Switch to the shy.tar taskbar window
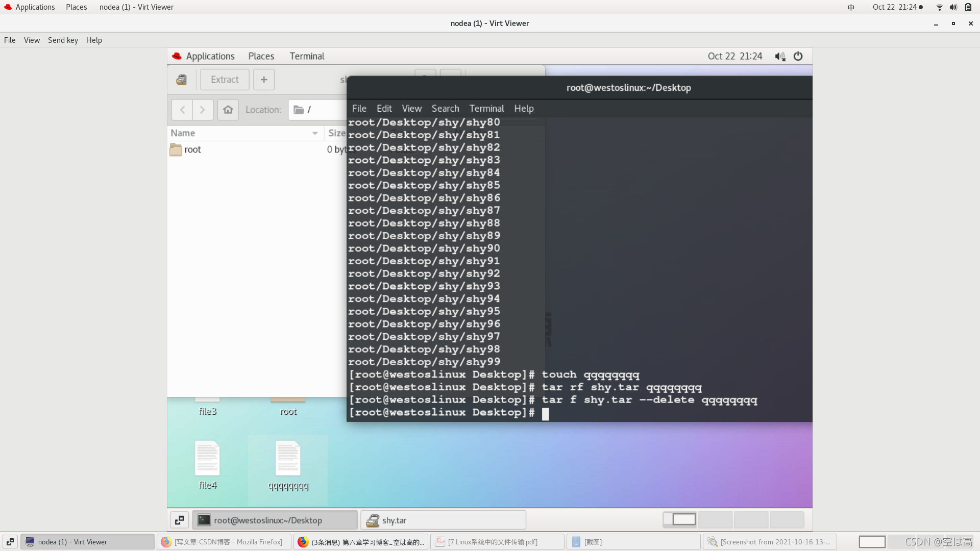980x551 pixels. point(443,520)
